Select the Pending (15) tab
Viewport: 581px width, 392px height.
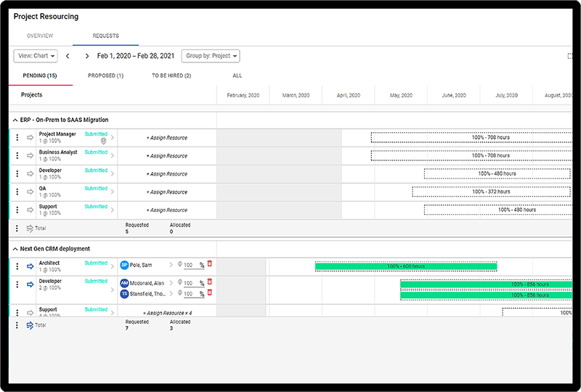tap(40, 75)
